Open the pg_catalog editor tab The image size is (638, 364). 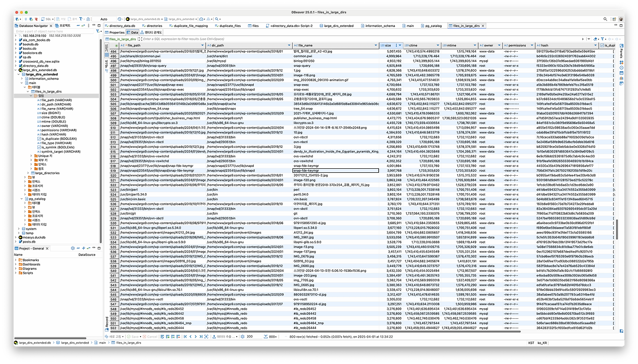tap(431, 25)
